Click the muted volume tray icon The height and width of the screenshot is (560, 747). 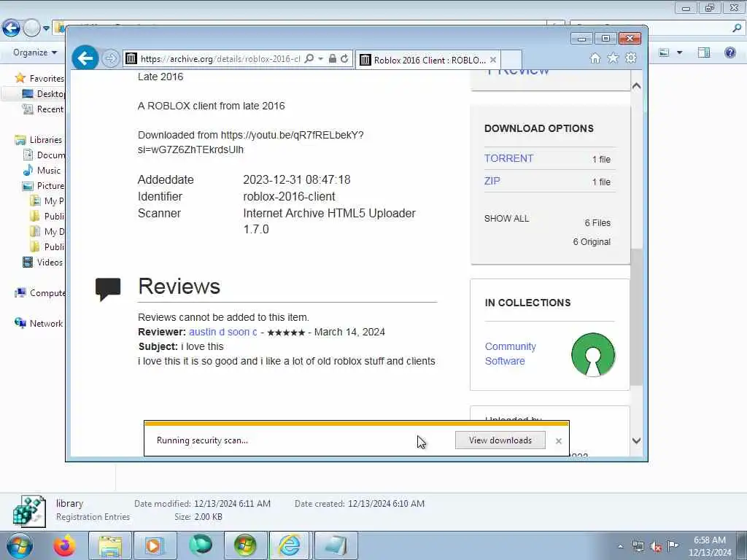(656, 547)
